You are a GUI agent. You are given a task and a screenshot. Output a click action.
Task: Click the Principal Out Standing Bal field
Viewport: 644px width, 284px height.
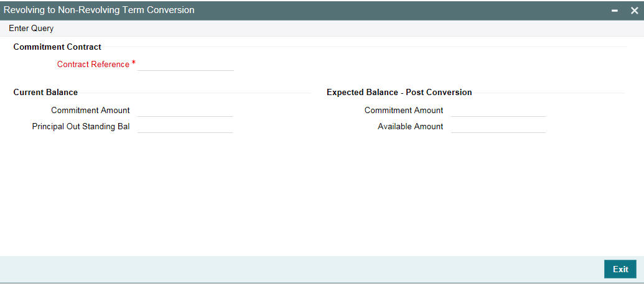coord(185,126)
